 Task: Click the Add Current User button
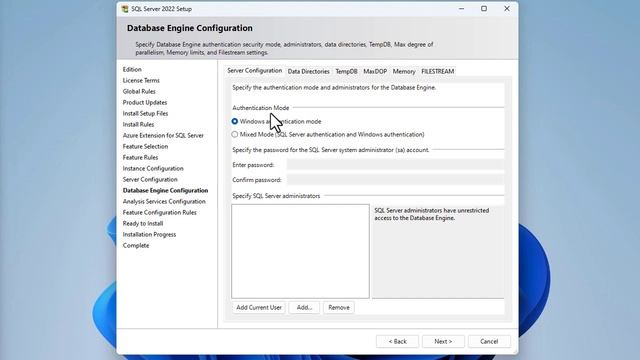pyautogui.click(x=259, y=307)
